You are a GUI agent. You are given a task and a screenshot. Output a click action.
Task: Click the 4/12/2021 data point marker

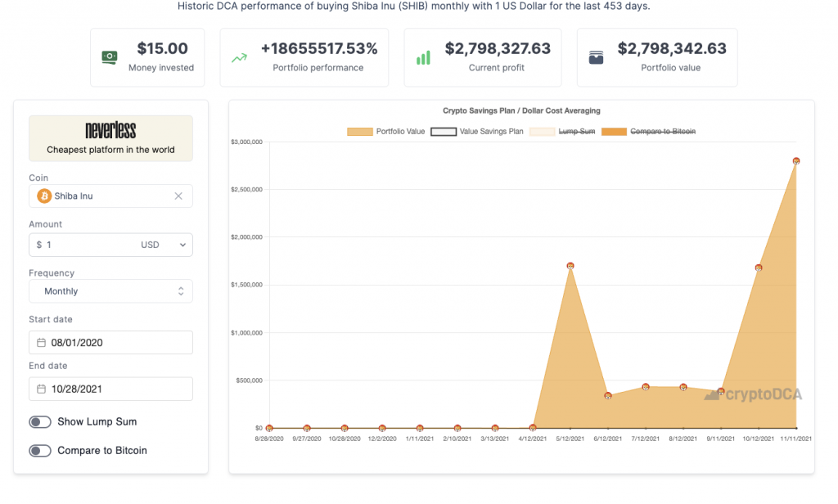[533, 428]
